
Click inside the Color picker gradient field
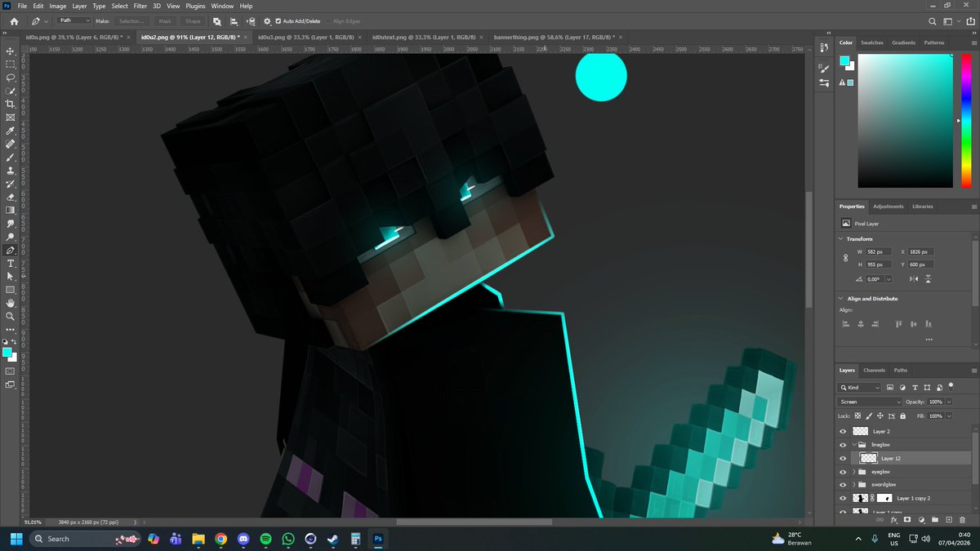point(904,121)
